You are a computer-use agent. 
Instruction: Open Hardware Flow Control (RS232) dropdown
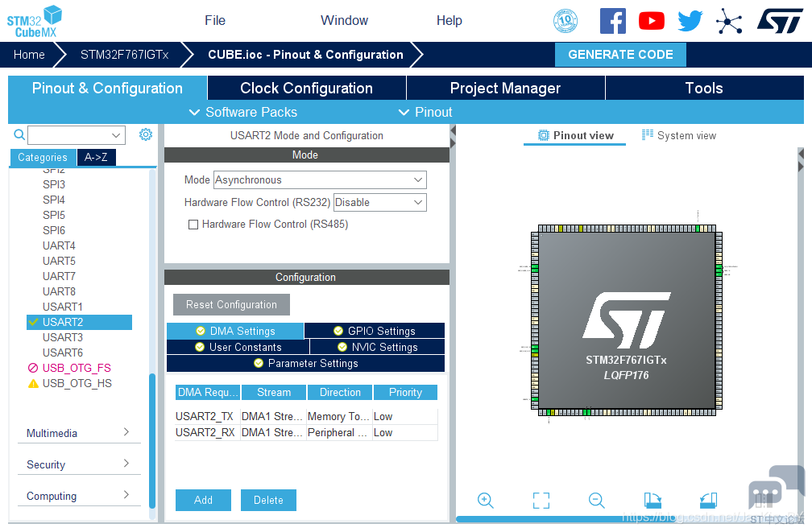point(380,202)
